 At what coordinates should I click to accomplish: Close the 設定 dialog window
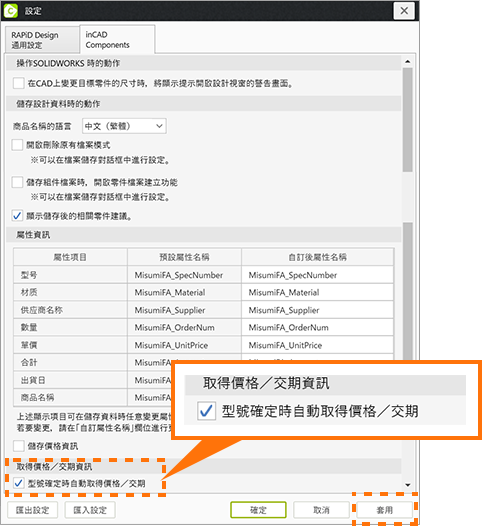pos(404,11)
